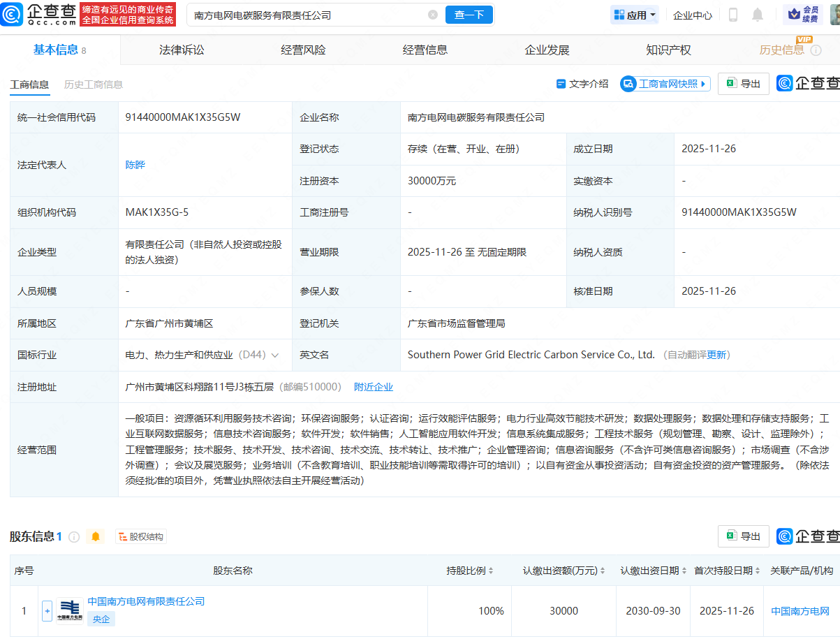The image size is (840, 639).
Task: Clear the search box text
Action: pos(433,15)
